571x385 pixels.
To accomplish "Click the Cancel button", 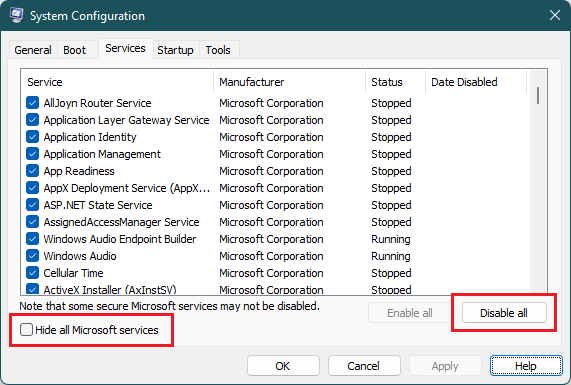I will tap(364, 366).
